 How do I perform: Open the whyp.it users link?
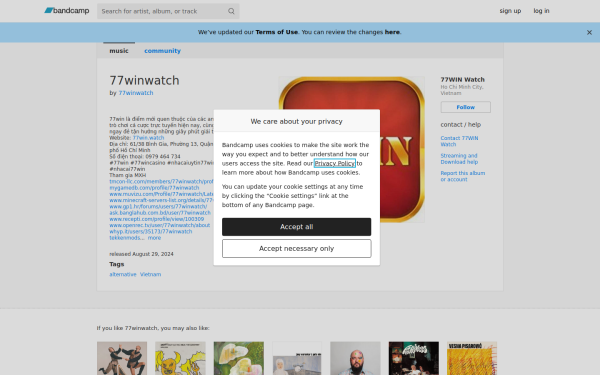[151, 232]
